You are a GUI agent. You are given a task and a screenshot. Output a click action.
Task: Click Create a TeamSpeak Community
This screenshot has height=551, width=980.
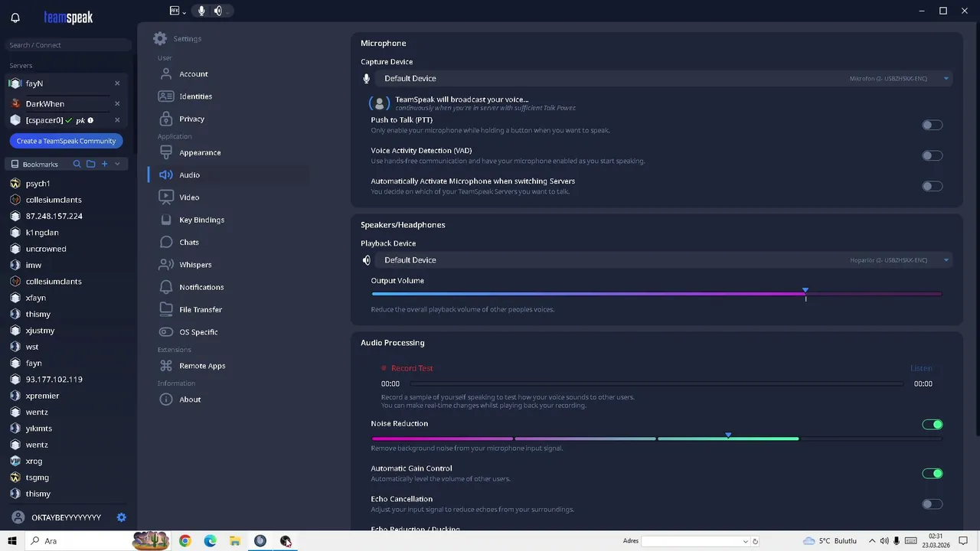coord(66,141)
